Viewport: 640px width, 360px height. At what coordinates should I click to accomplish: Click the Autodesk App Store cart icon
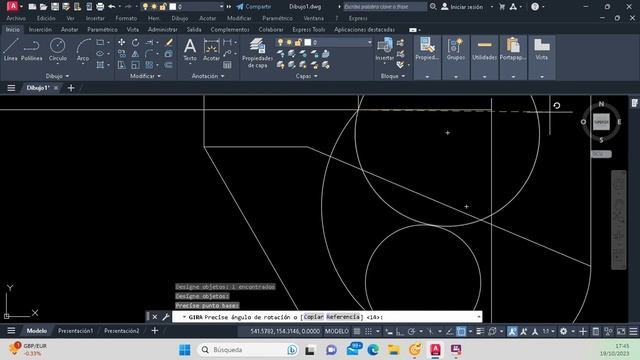click(502, 7)
